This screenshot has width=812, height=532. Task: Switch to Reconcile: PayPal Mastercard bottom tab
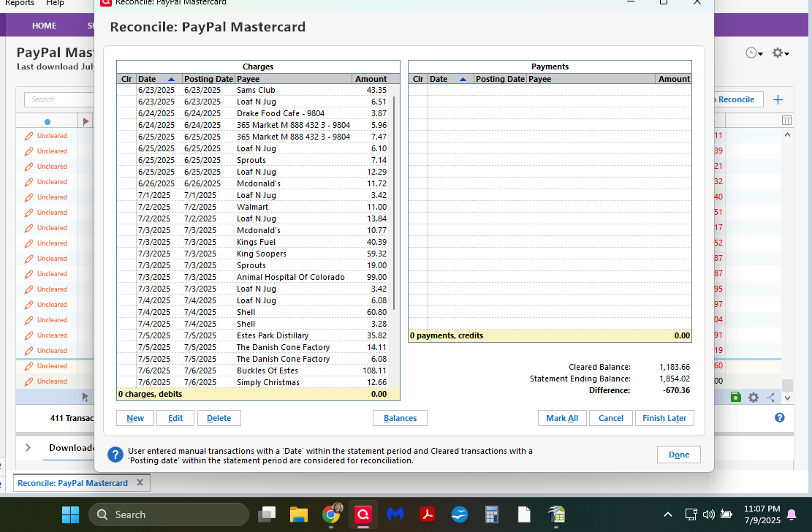[72, 483]
